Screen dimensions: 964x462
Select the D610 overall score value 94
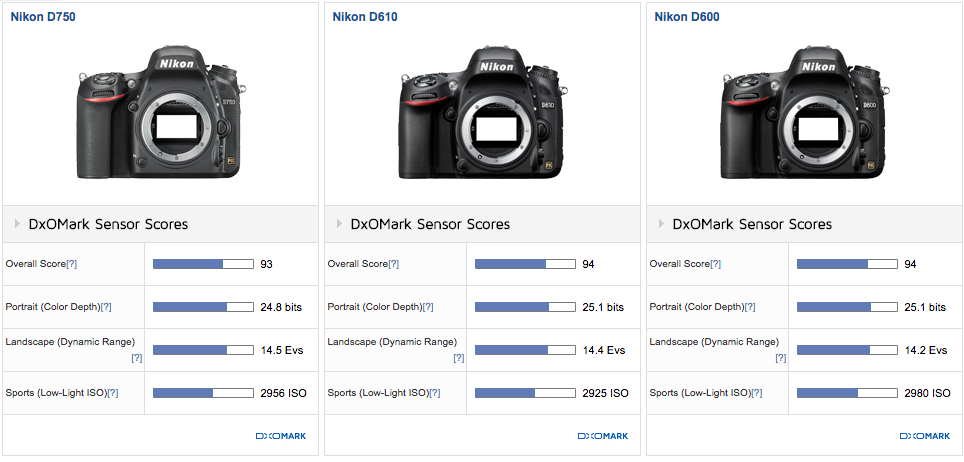[588, 264]
